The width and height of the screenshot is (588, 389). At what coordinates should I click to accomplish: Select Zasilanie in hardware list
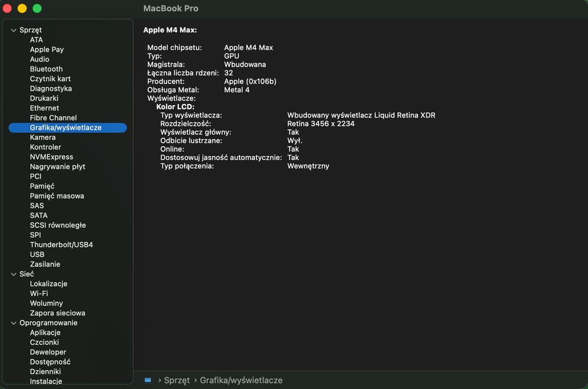tap(45, 264)
